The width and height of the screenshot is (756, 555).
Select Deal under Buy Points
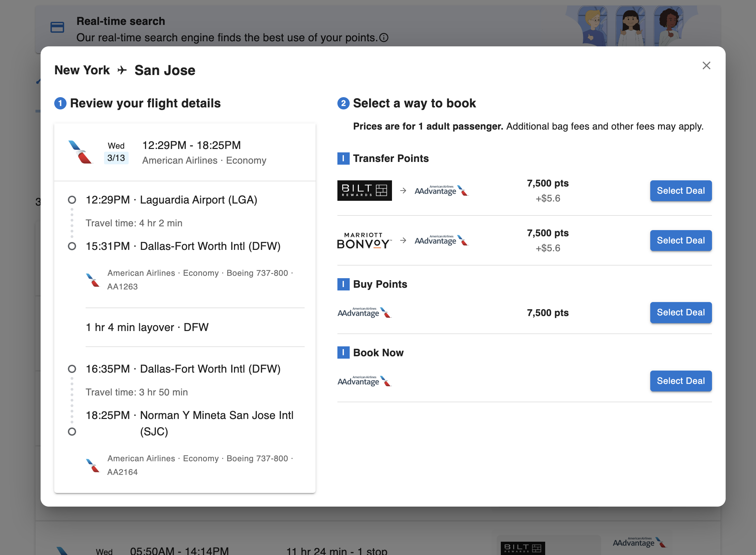pos(680,312)
